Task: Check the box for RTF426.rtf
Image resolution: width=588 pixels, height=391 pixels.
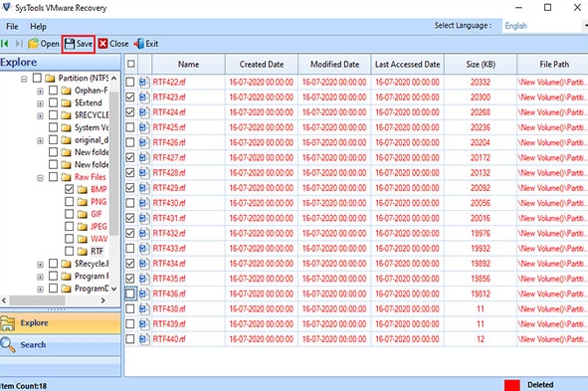Action: coord(130,142)
